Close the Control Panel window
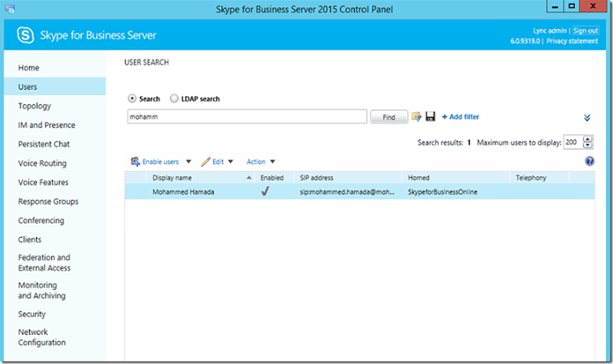The image size is (613, 364). coord(593,6)
